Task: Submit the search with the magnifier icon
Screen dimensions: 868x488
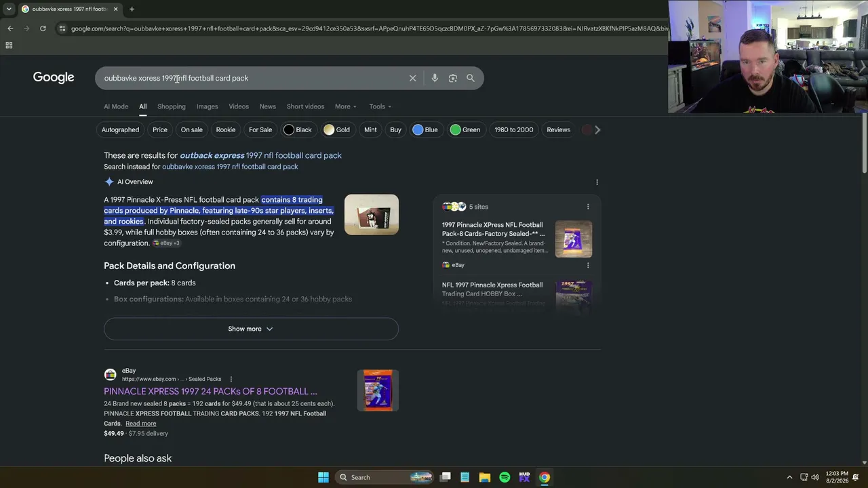Action: tap(471, 78)
